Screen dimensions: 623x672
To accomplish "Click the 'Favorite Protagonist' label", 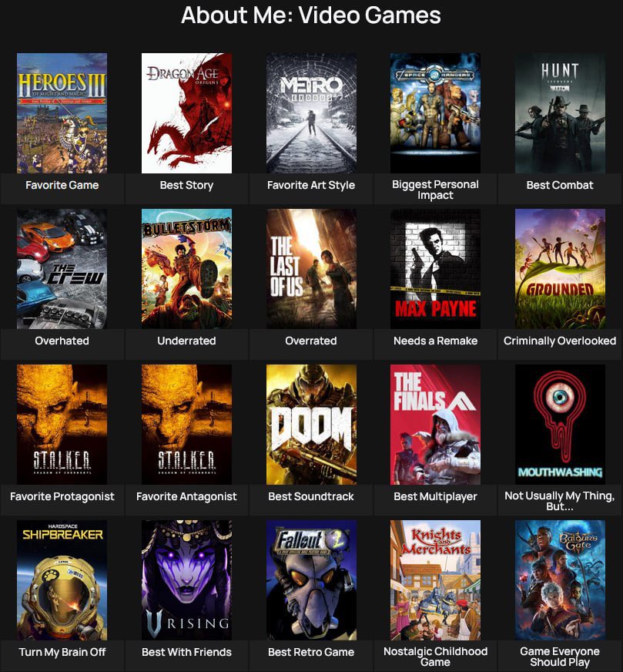I will [62, 496].
